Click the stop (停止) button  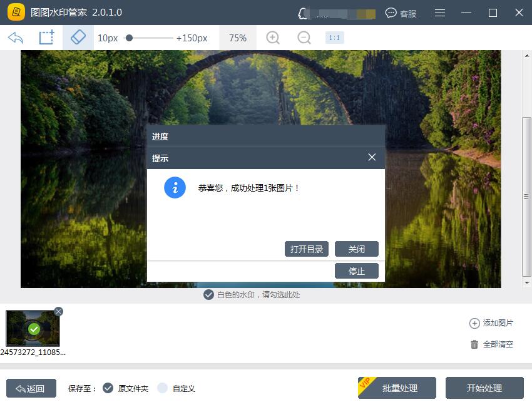point(357,271)
